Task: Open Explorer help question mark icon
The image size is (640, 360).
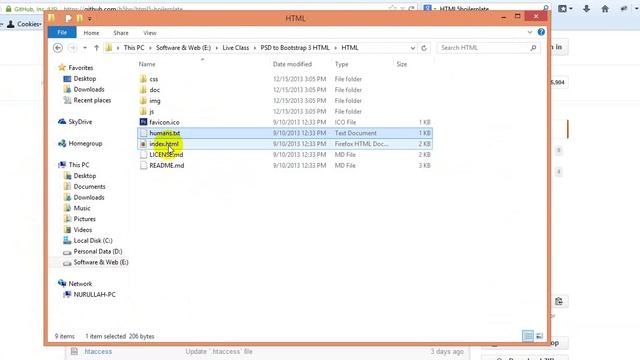Action: (x=541, y=32)
